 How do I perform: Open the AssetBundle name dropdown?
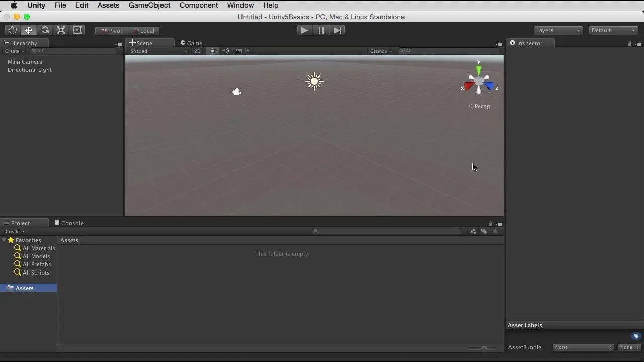click(x=583, y=347)
